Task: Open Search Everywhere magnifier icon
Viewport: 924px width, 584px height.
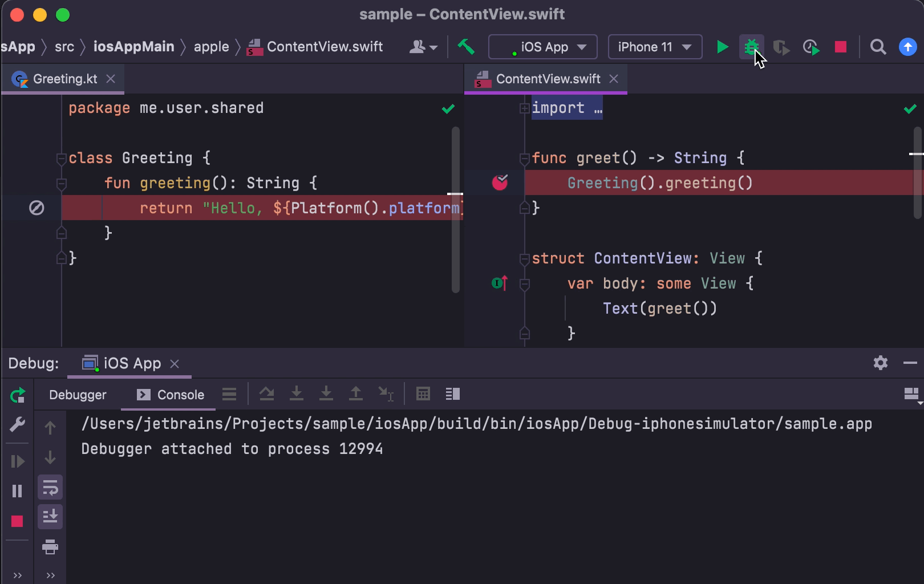Action: pyautogui.click(x=878, y=47)
